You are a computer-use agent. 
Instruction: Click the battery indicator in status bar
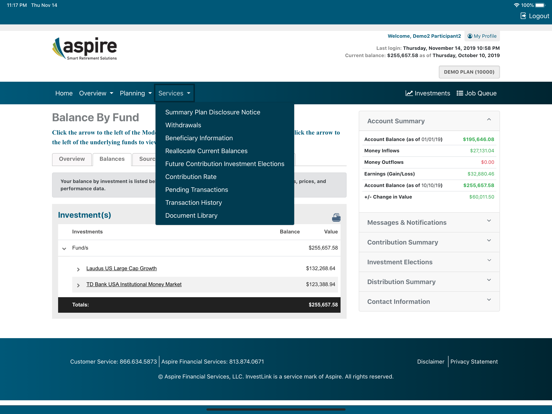click(540, 5)
